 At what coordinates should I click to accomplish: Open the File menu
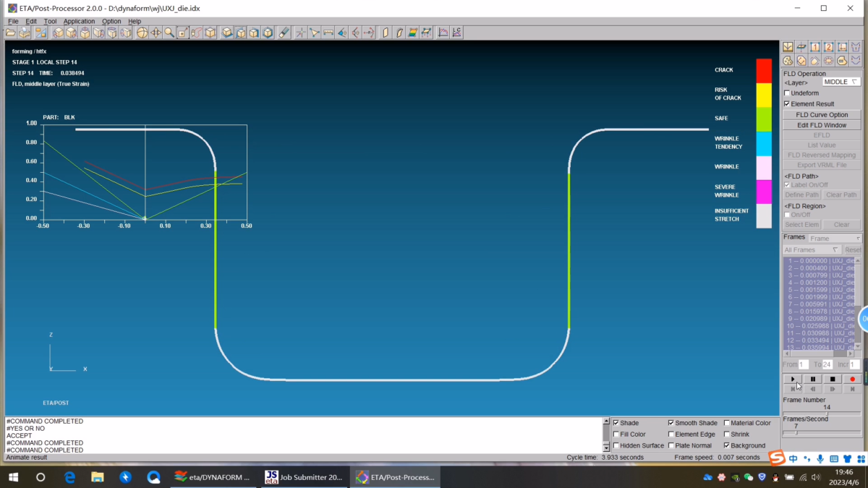pos(13,21)
